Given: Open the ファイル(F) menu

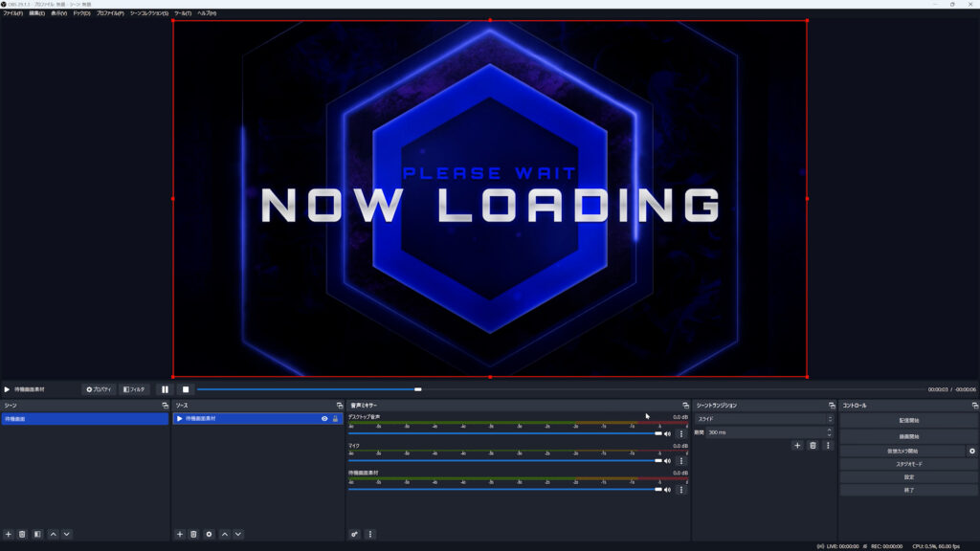Looking at the screenshot, I should pyautogui.click(x=12, y=13).
